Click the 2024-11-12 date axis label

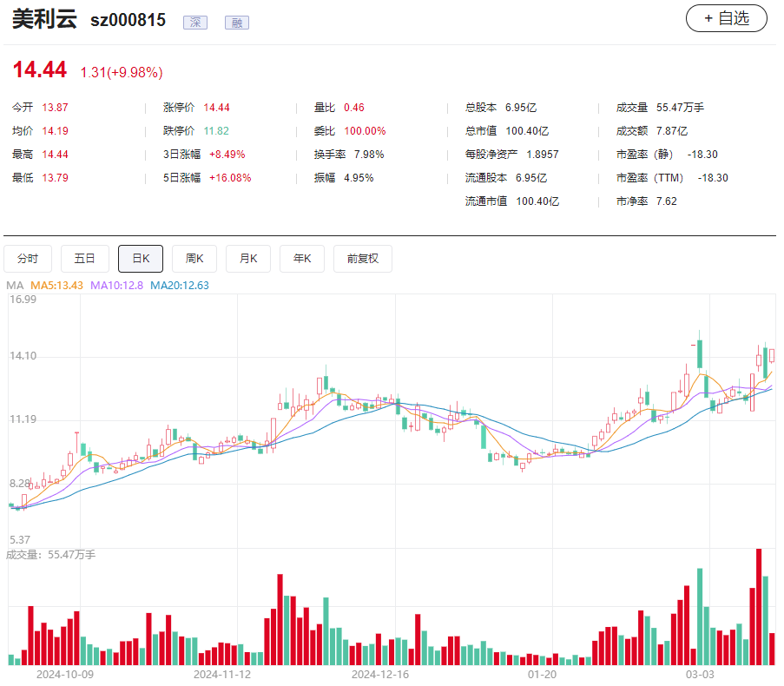(222, 675)
